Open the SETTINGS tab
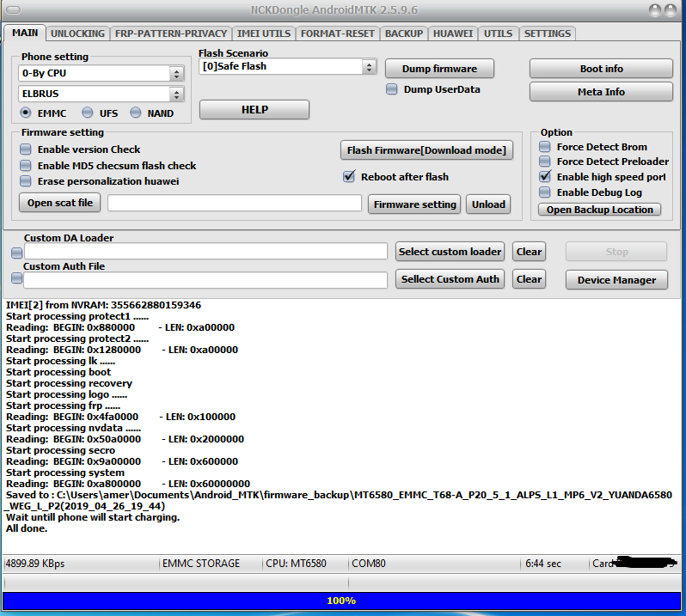Viewport: 686px width, 616px height. [x=548, y=34]
